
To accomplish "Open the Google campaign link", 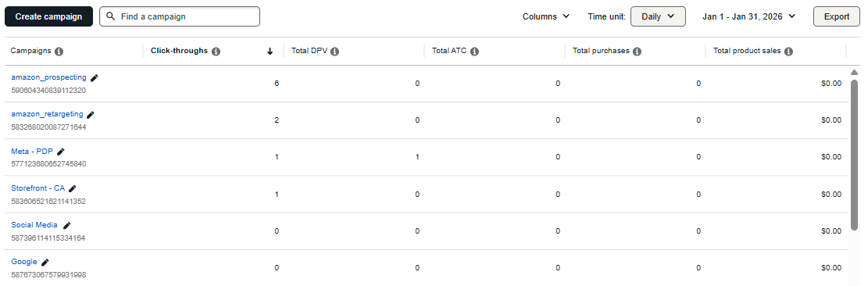I will (x=24, y=262).
